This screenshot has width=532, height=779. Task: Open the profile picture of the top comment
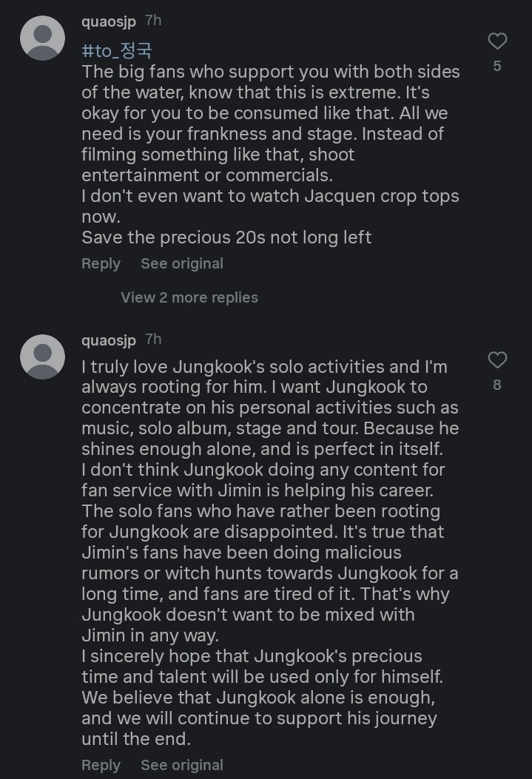(42, 38)
